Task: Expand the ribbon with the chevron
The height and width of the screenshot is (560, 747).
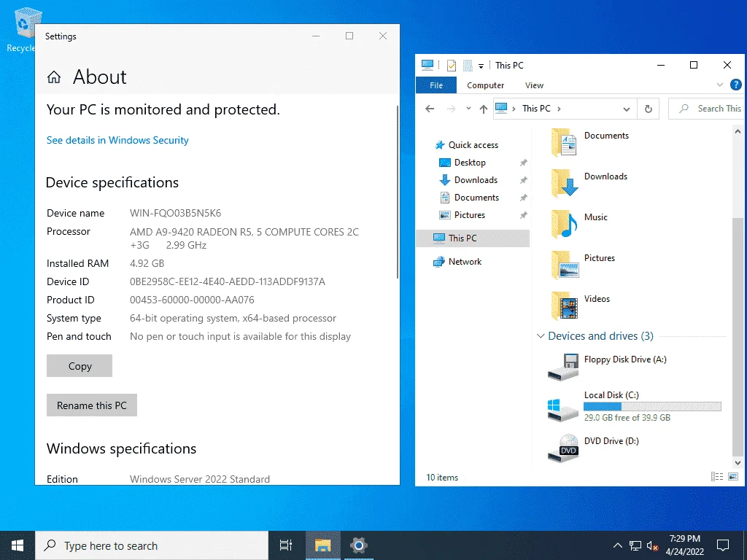Action: pyautogui.click(x=719, y=85)
